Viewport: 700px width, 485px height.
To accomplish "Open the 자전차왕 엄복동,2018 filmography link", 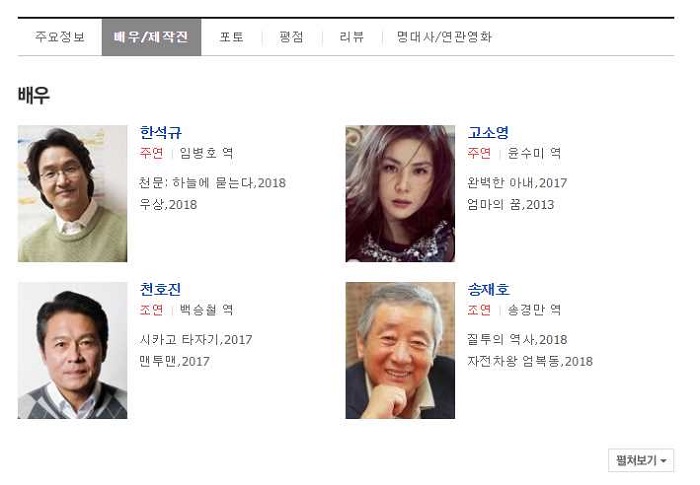I will [530, 361].
